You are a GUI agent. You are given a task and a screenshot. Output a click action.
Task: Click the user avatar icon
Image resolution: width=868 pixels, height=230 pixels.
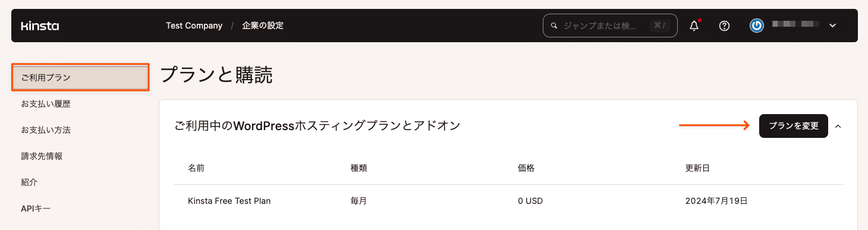click(x=757, y=26)
